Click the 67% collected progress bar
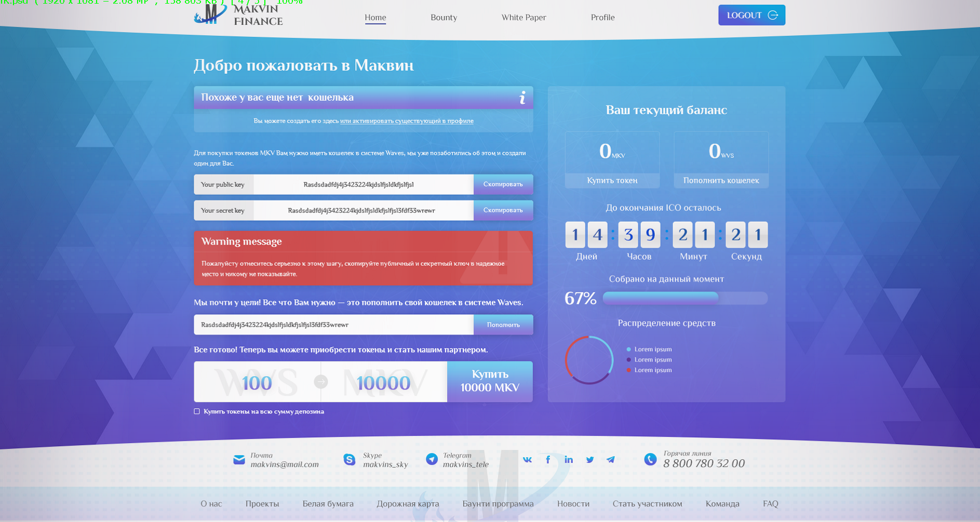980x522 pixels. coord(685,298)
